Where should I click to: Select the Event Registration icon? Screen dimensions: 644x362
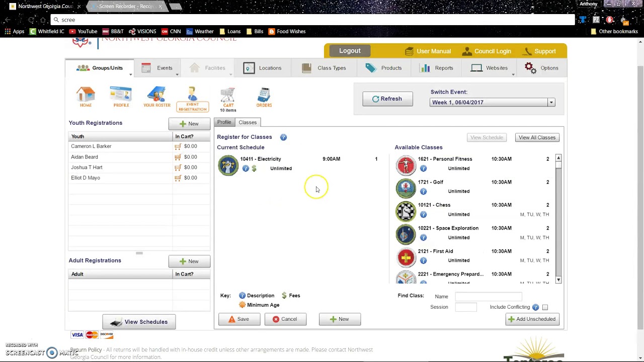pyautogui.click(x=192, y=99)
